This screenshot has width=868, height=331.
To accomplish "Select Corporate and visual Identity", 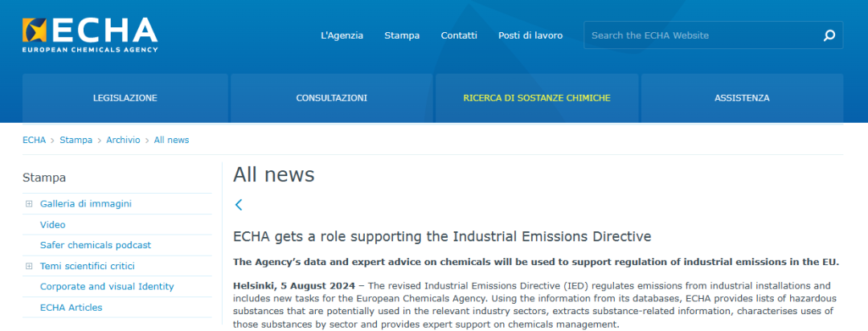I will tap(107, 287).
